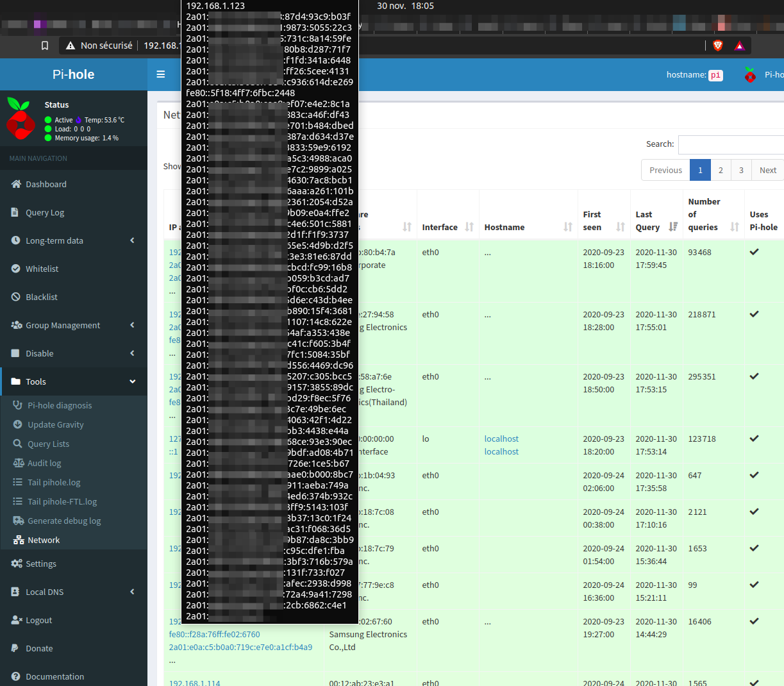Screen dimensions: 784x686
Task: Click the fe80::5f18:4ff7:6fbc:2448 tooltip entry
Action: (x=240, y=92)
